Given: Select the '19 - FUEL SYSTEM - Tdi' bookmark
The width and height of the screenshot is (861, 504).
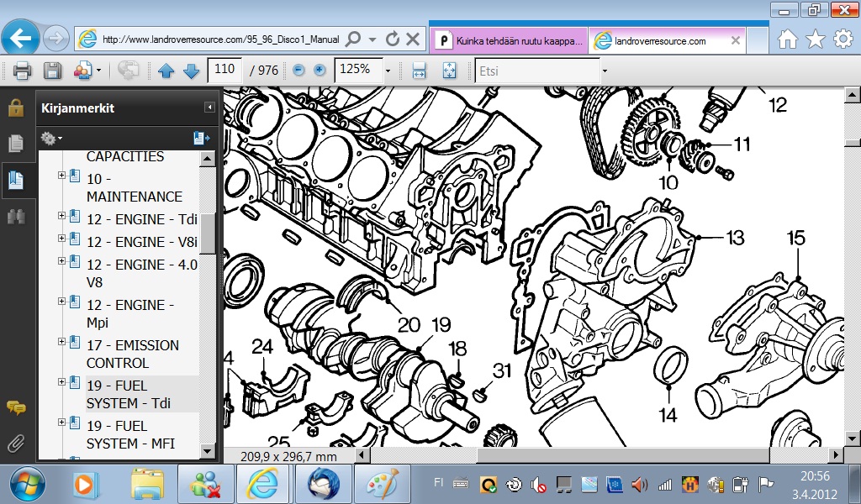Looking at the screenshot, I should (129, 394).
